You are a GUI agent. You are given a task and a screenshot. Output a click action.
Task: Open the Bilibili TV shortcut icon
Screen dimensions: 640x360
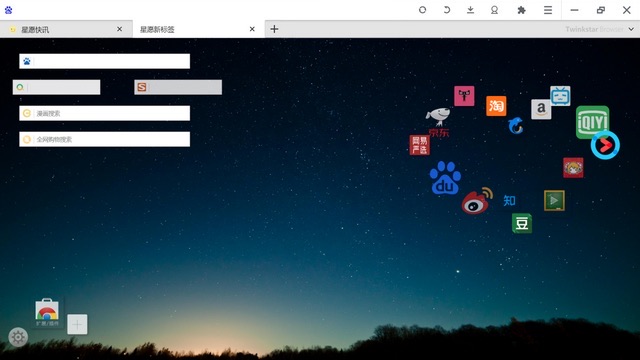[560, 96]
